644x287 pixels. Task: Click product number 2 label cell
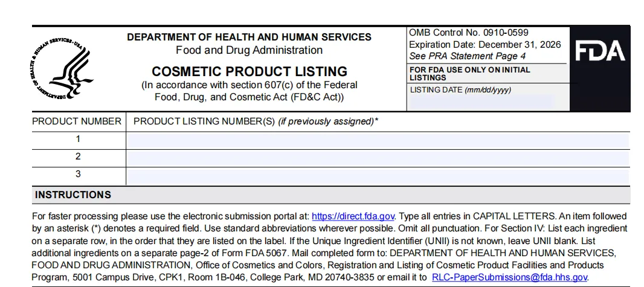point(78,157)
